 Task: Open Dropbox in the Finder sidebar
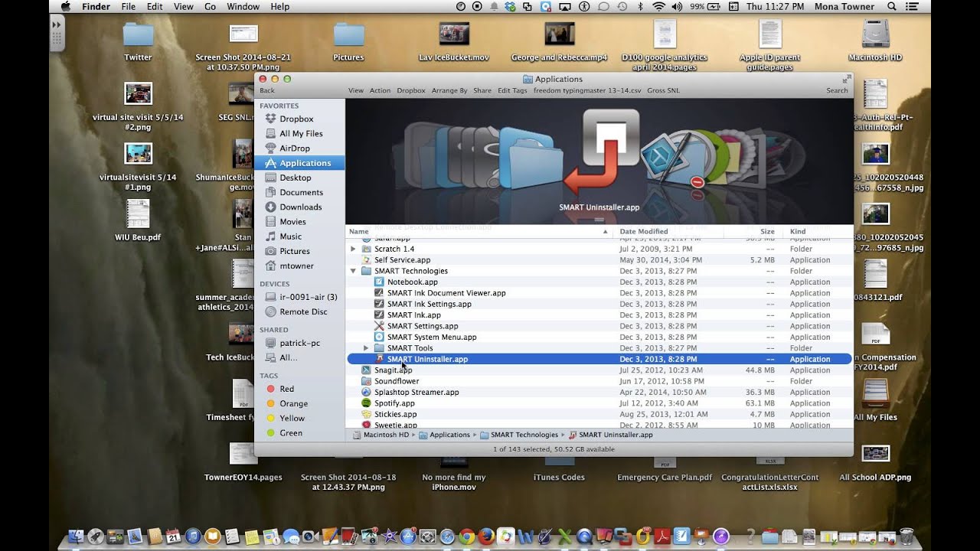point(296,119)
